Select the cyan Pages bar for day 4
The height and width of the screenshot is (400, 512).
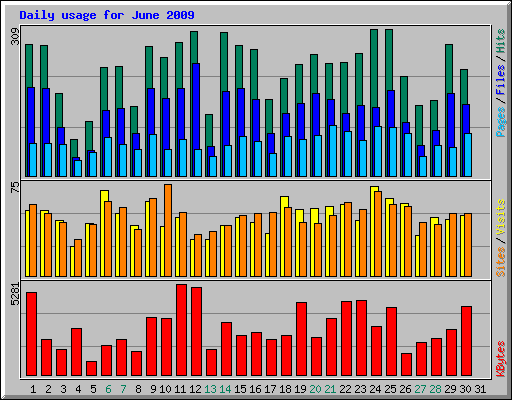coord(78,168)
